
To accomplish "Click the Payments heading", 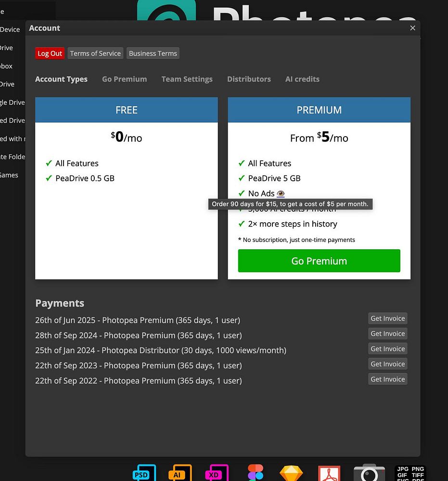I will [x=60, y=303].
